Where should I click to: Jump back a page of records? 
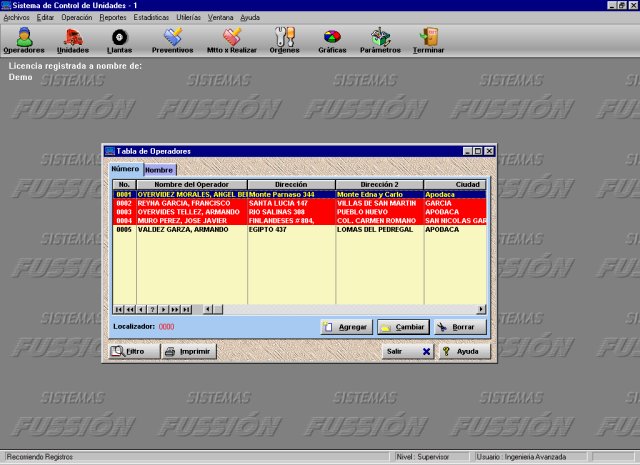point(130,309)
